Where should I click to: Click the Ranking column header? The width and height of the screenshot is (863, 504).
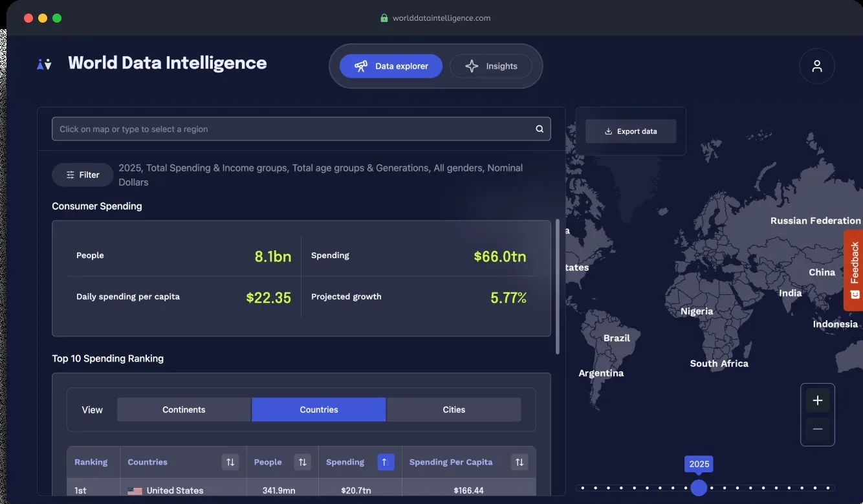91,462
